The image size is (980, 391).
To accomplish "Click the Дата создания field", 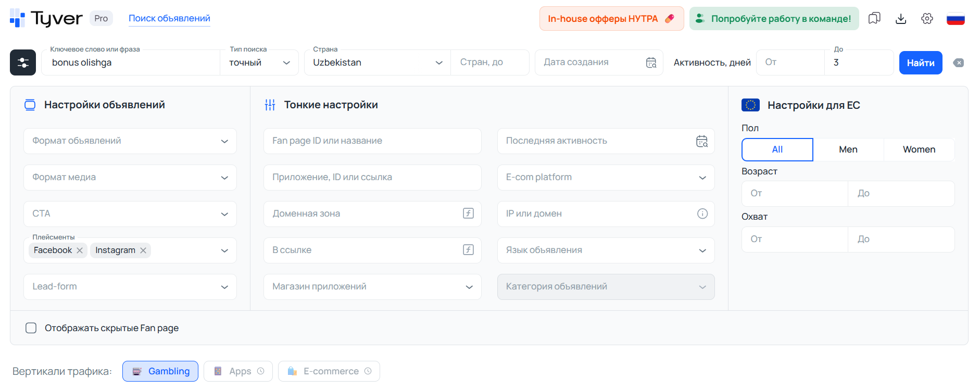I will point(599,62).
